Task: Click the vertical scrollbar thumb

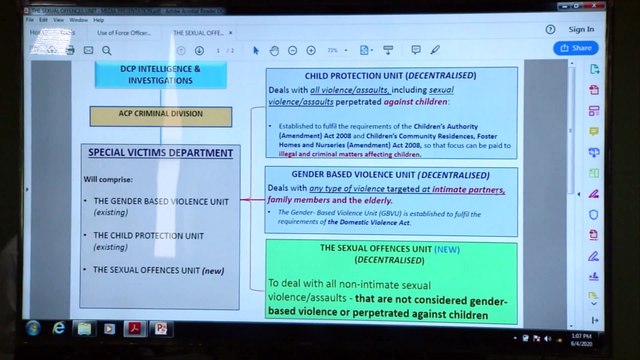Action: pos(571,131)
